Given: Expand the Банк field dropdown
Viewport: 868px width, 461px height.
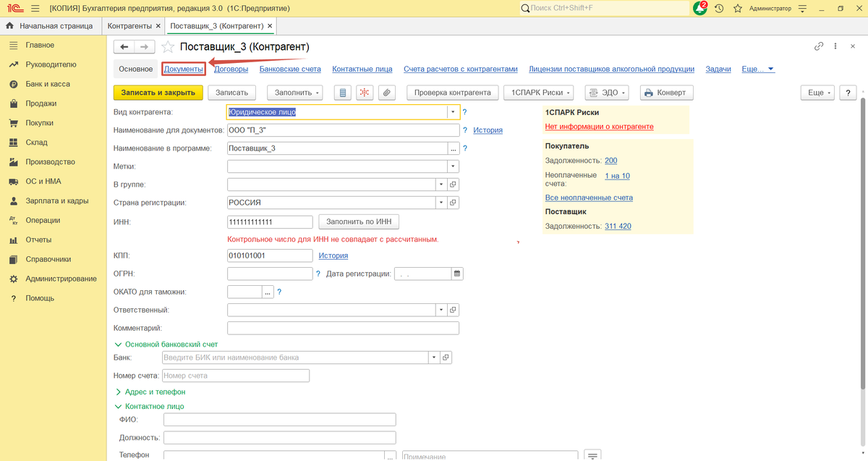Looking at the screenshot, I should tap(433, 358).
